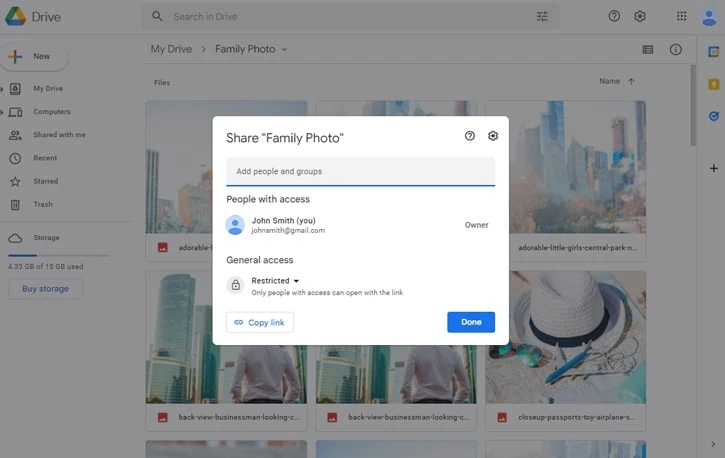Hide the side panel chevron
725x458 pixels.
pyautogui.click(x=713, y=444)
